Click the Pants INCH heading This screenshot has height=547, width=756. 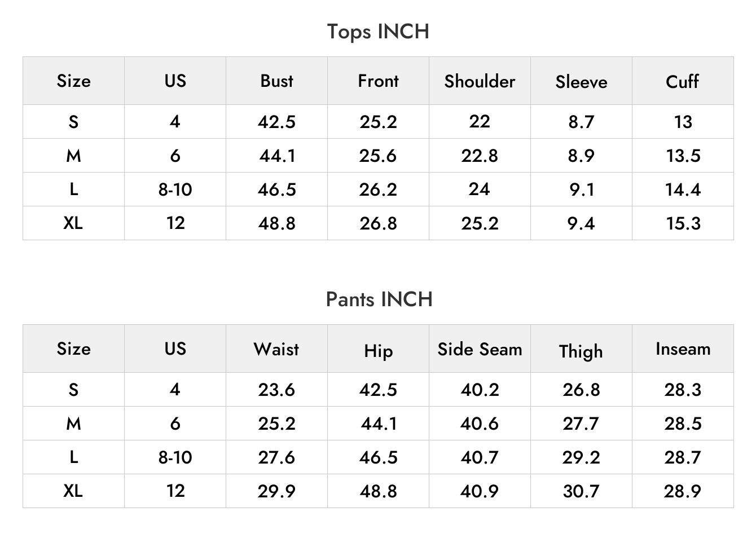(x=379, y=299)
